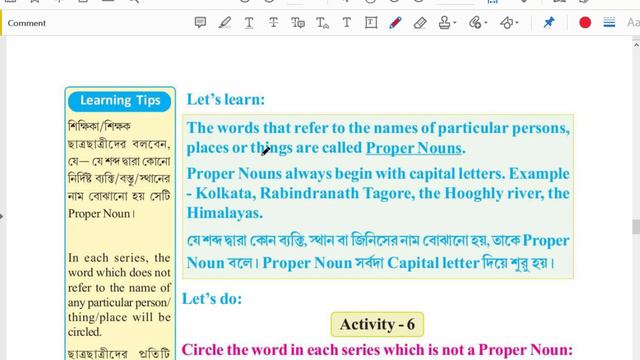Click the Drawing shapes tool icon
The width and height of the screenshot is (640, 360).
507,22
